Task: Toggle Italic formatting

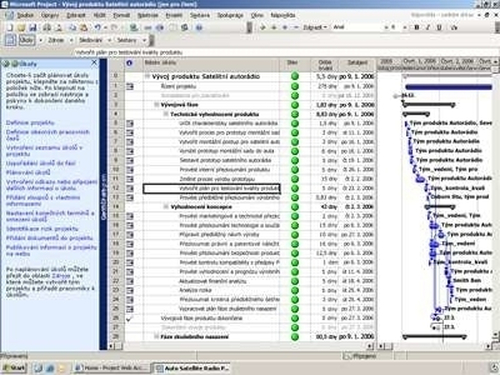Action: point(428,27)
